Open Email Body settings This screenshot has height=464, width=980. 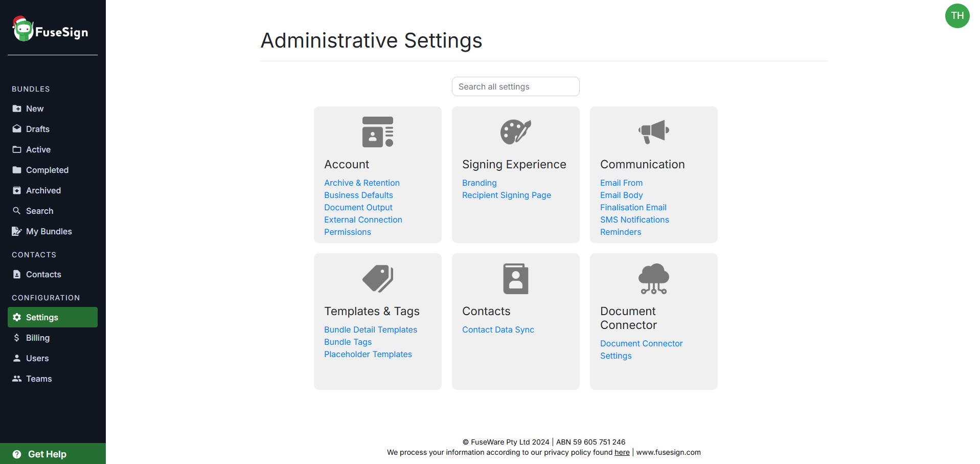click(x=621, y=195)
